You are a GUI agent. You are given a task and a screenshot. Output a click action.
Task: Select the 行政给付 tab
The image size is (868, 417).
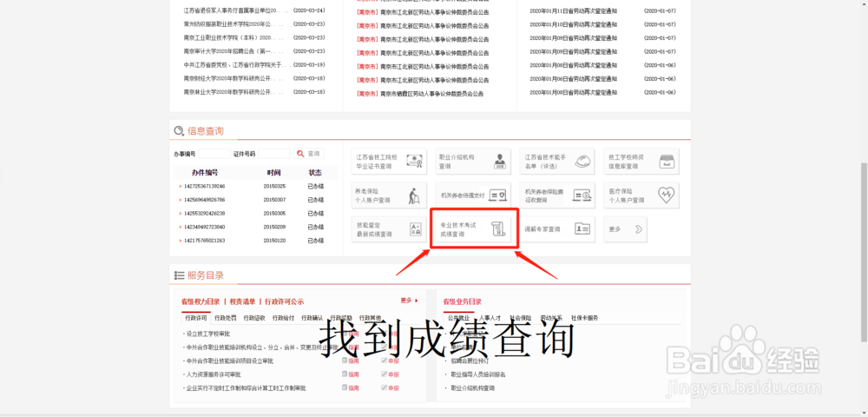point(283,318)
